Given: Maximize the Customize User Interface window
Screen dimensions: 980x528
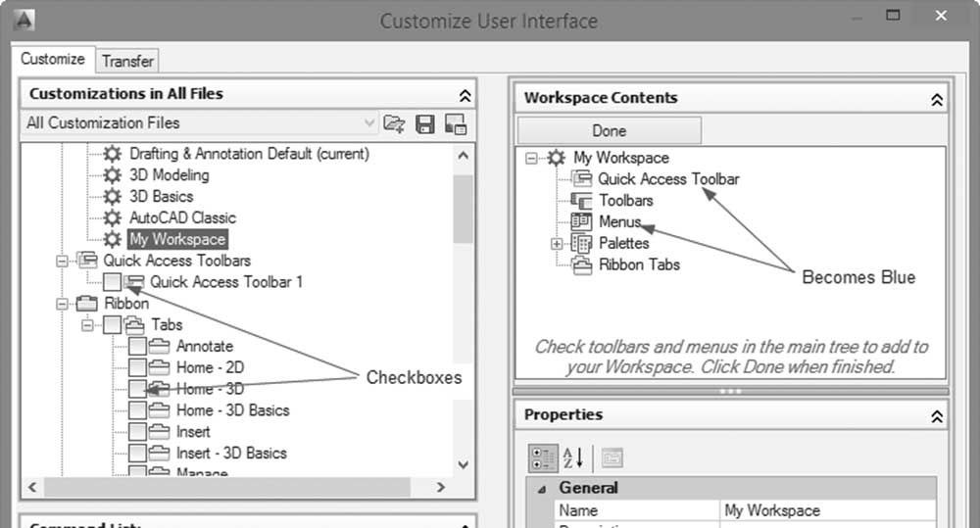Looking at the screenshot, I should (893, 15).
